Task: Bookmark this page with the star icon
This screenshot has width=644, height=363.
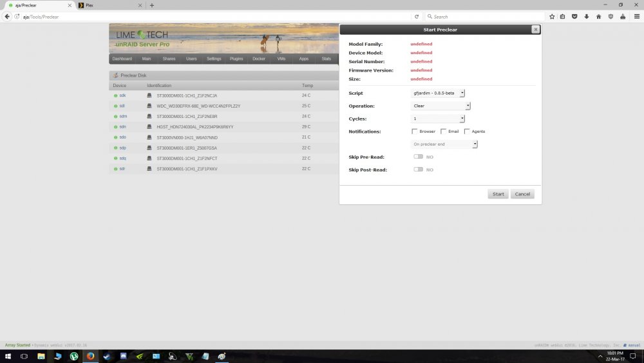Action: [x=552, y=17]
